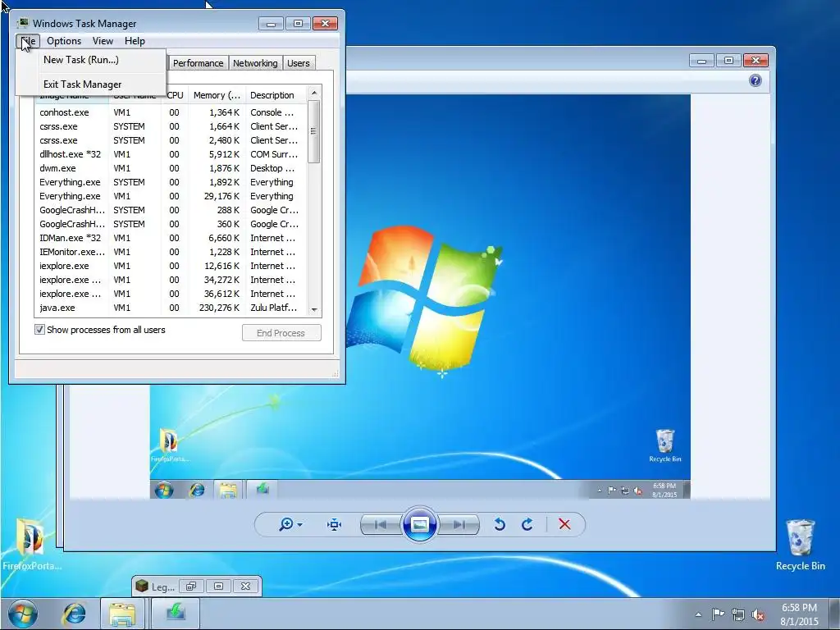
Task: Click the actual size icon in Photo Viewer
Action: pos(335,524)
